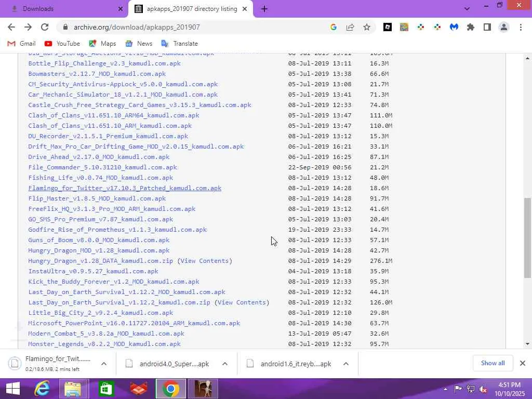Open FreeFlix_HQ_v3.1.3_Pro_MOD_ARM link
The image size is (532, 399).
pyautogui.click(x=112, y=209)
